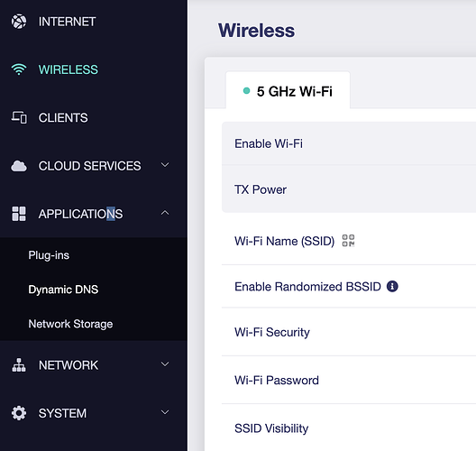Viewport: 476px width, 451px height.
Task: Click the Clients devices icon
Action: (19, 117)
